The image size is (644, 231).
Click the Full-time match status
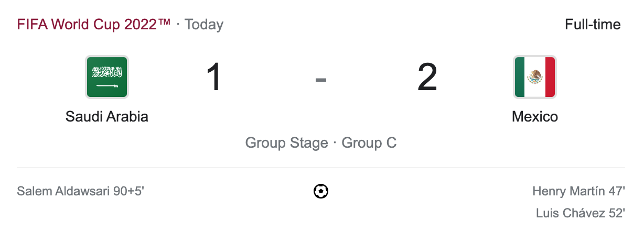pyautogui.click(x=593, y=25)
